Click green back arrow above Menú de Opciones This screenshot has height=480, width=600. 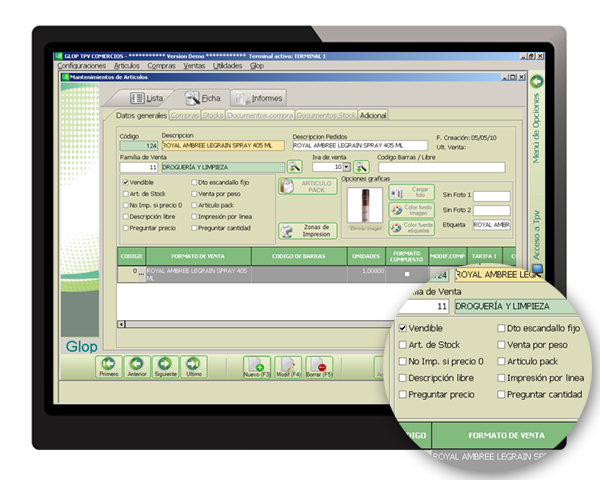(536, 82)
